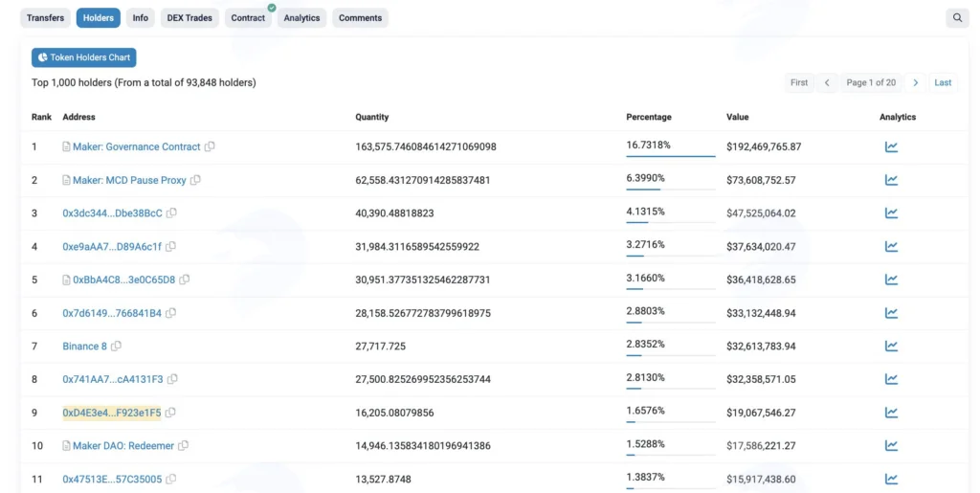Open analytics chart for Maker DAO: Redeemer
Image resolution: width=980 pixels, height=493 pixels.
coord(891,445)
